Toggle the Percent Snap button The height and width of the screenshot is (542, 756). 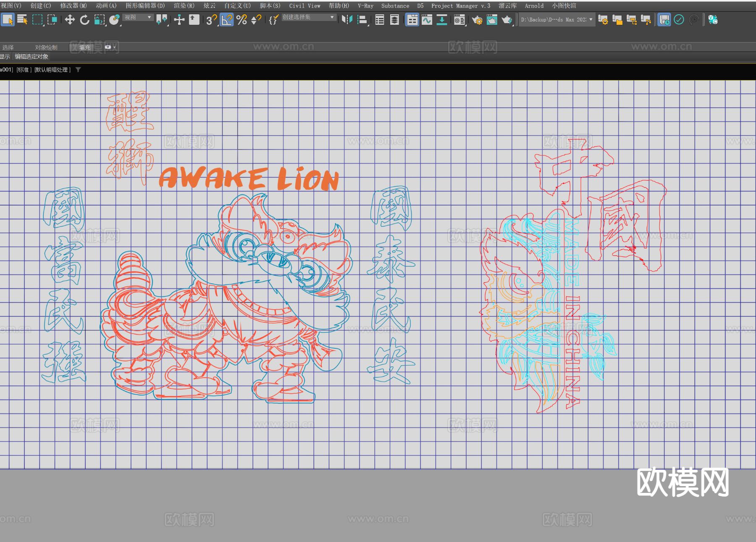(x=241, y=20)
